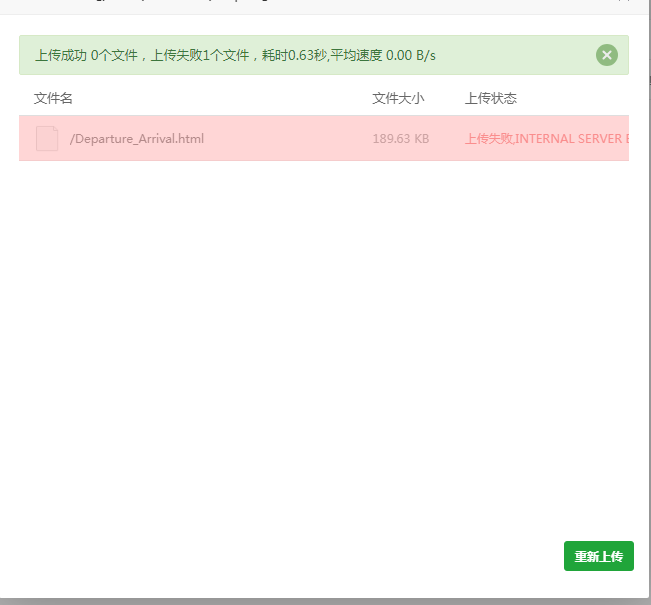Click the 文件名 column header
Image resolution: width=651 pixels, height=605 pixels.
coord(53,98)
